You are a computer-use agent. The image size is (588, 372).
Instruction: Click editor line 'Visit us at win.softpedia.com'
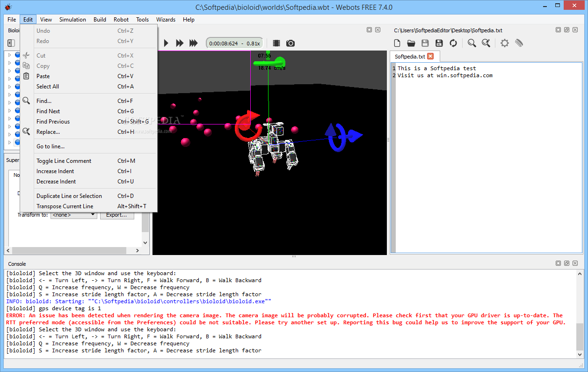(445, 75)
